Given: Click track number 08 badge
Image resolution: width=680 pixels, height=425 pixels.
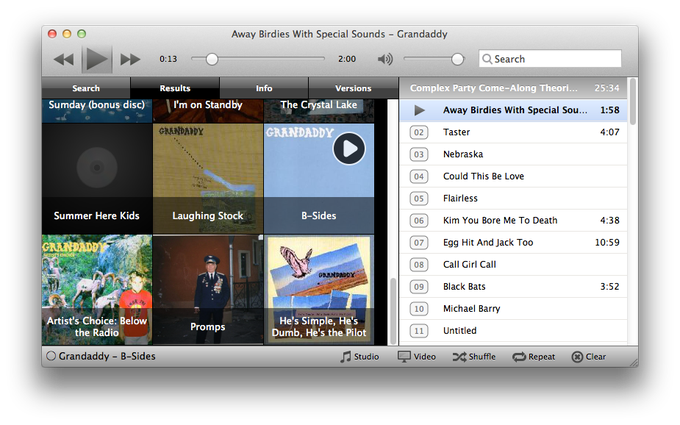Looking at the screenshot, I should click(x=419, y=265).
